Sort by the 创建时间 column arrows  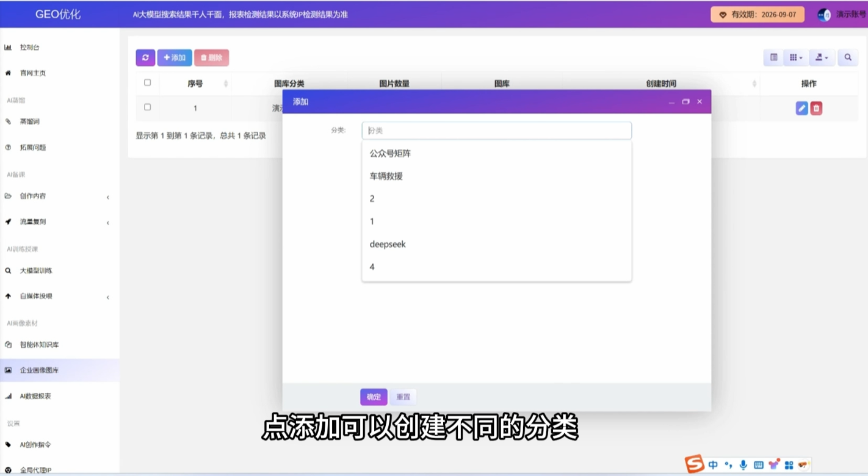click(x=753, y=84)
